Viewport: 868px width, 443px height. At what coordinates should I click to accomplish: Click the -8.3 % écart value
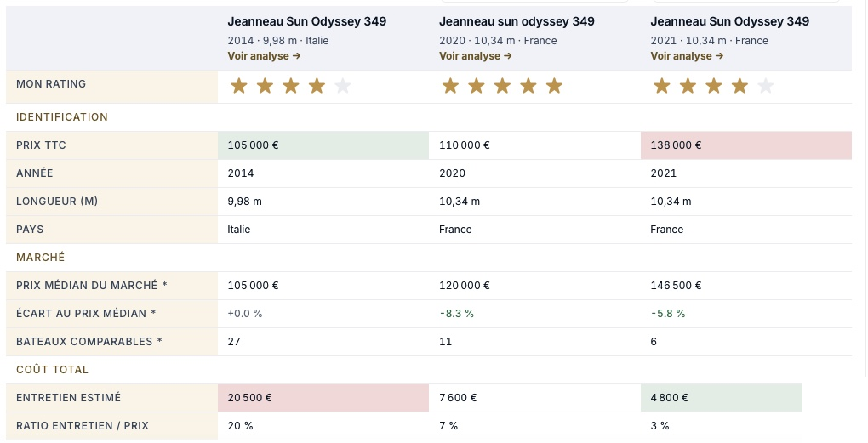(x=457, y=314)
